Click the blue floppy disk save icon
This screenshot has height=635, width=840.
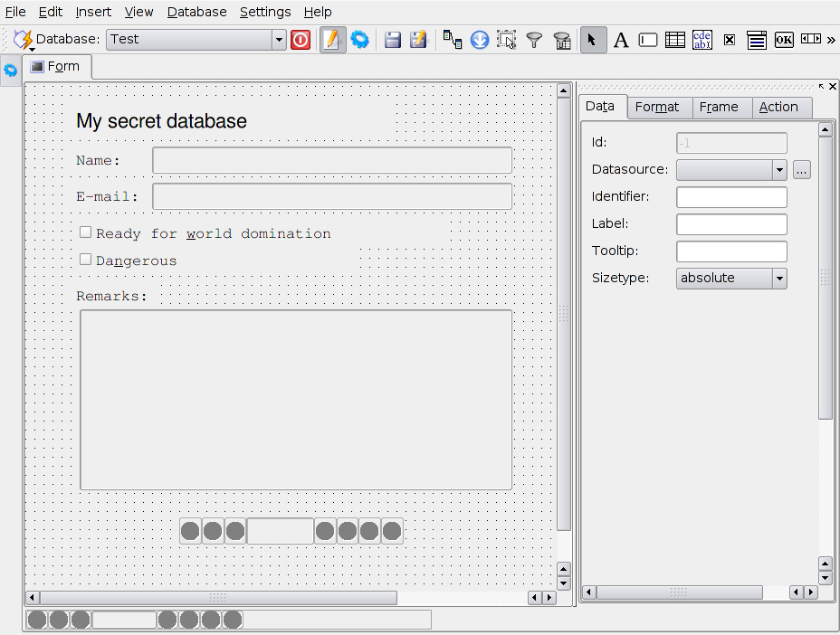[x=392, y=40]
